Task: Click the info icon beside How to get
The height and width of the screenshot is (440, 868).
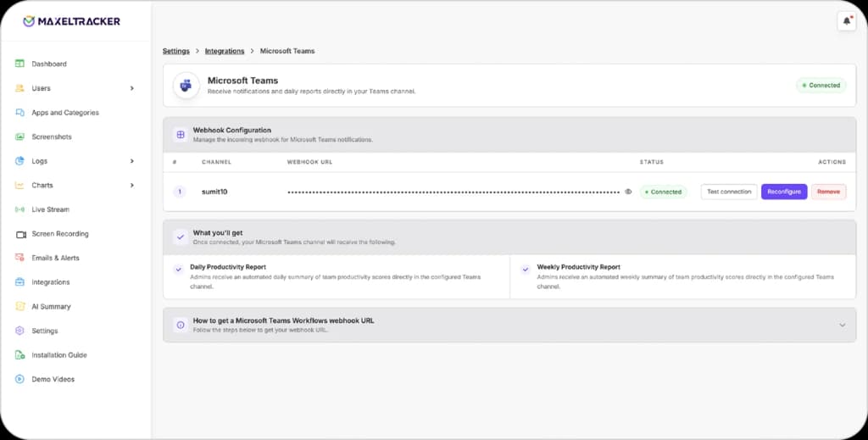Action: click(x=181, y=325)
